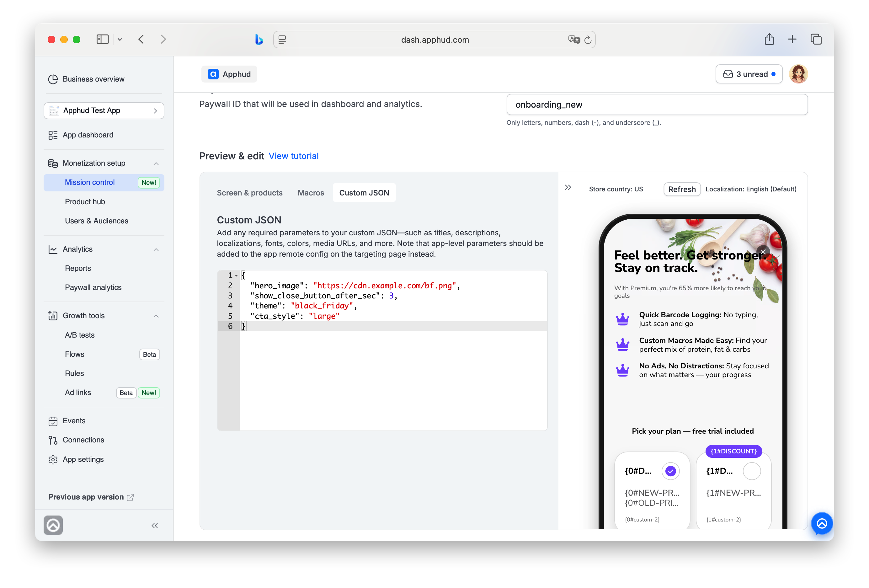The height and width of the screenshot is (588, 869).
Task: Click the hero_image URL string
Action: [x=384, y=286]
